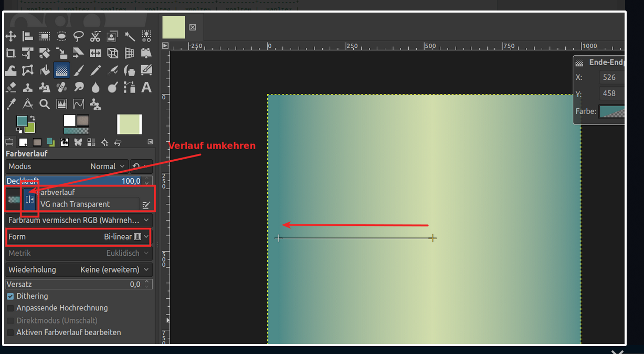The height and width of the screenshot is (354, 644).
Task: Expand the Wiederholung dropdown
Action: pos(79,269)
